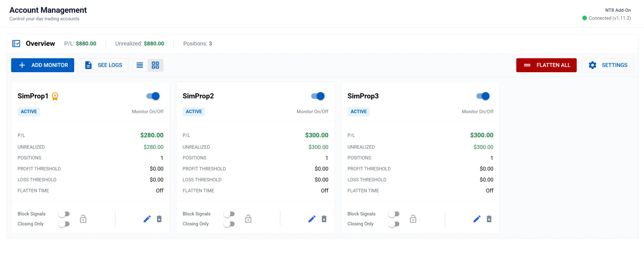Turn on Block Signals for SimProp3
Screen dimensions: 644x271
(x=394, y=214)
